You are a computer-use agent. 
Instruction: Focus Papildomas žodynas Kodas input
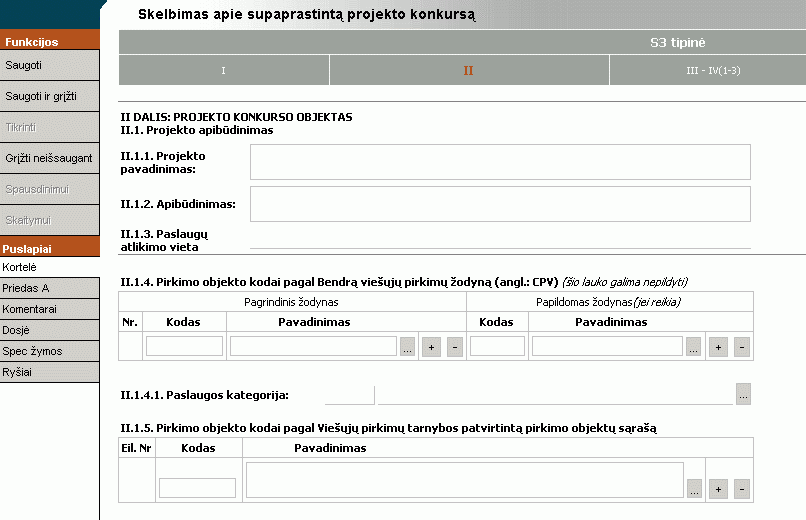pos(497,346)
